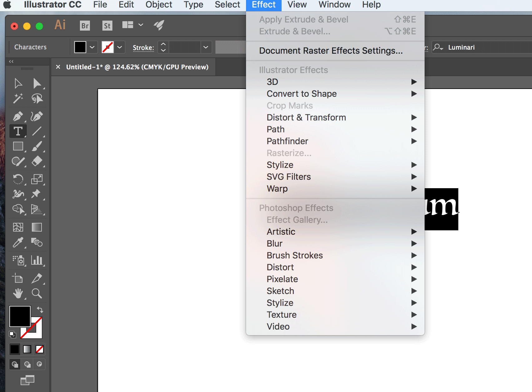The width and height of the screenshot is (532, 392).
Task: Select the Line Segment tool
Action: point(37,131)
